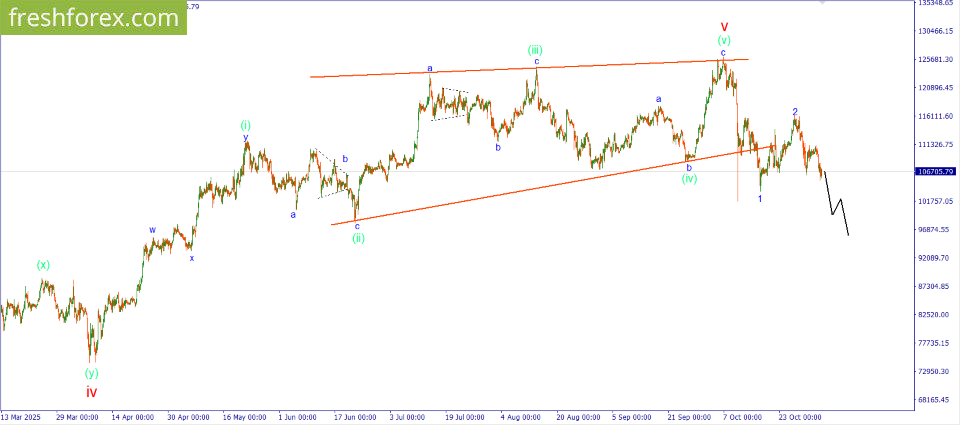Select the red V wave label at top

[724, 26]
